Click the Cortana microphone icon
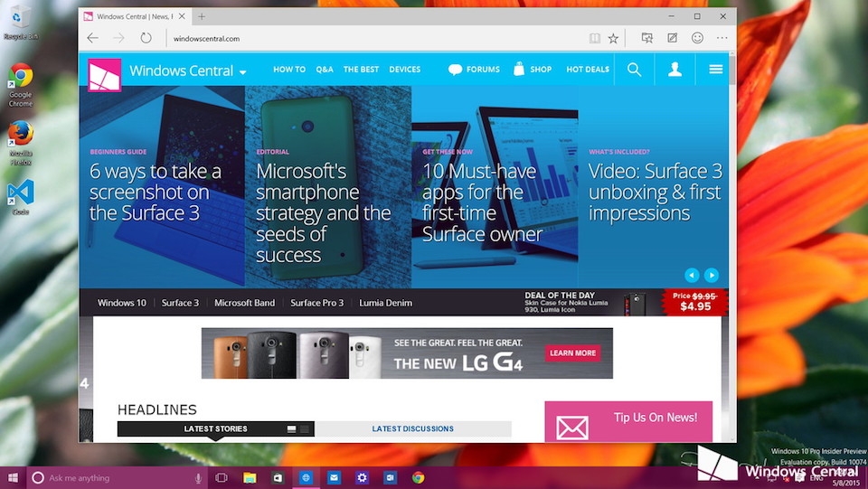868x489 pixels. [198, 478]
